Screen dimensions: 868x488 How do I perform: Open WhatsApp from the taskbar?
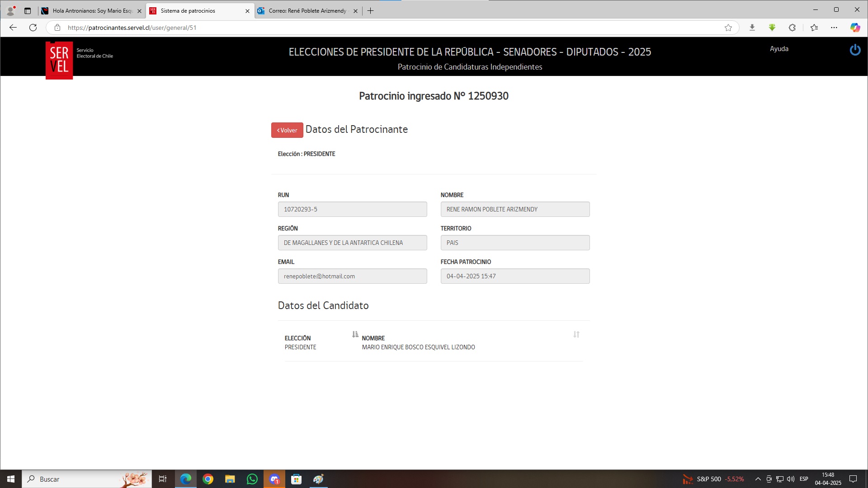pyautogui.click(x=252, y=479)
